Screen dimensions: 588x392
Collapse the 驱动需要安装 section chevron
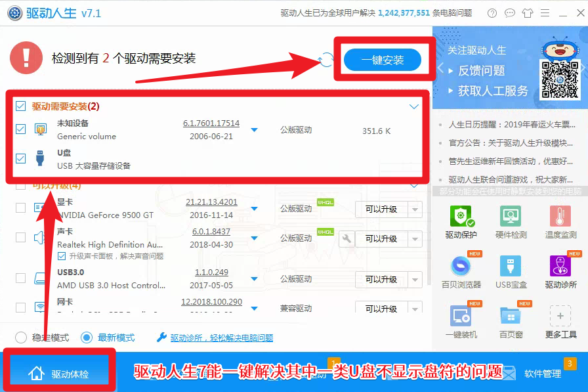tap(414, 106)
